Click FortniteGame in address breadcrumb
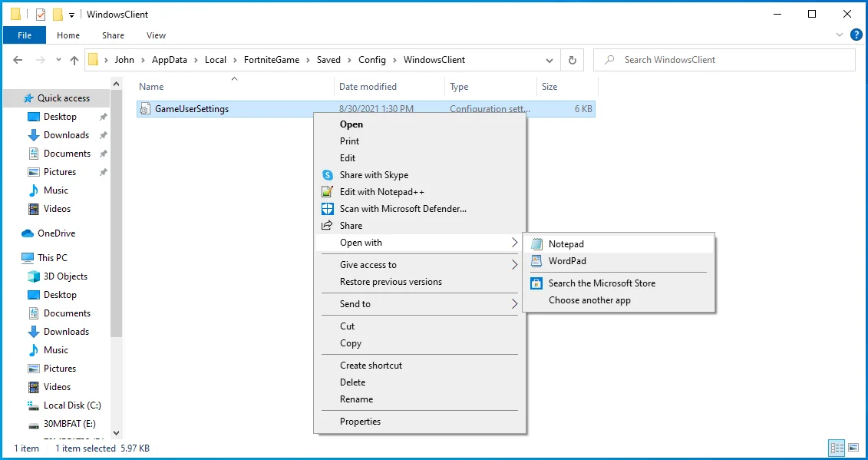Image resolution: width=868 pixels, height=460 pixels. (x=271, y=60)
